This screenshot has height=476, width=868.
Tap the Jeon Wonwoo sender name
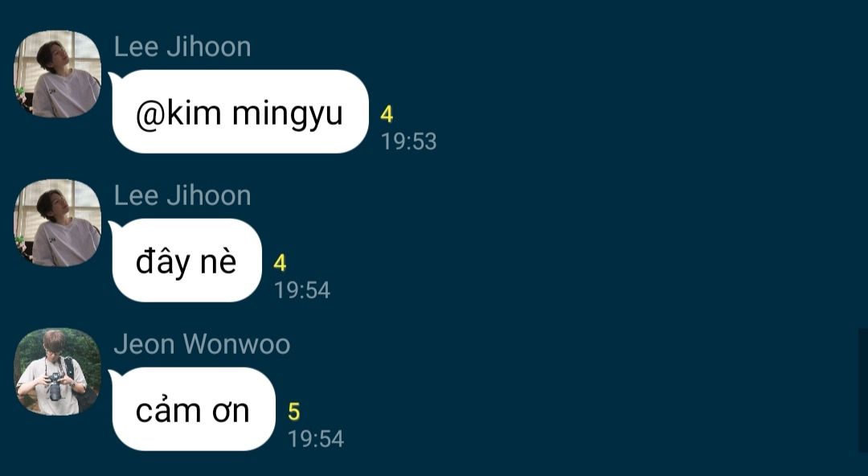tap(202, 344)
